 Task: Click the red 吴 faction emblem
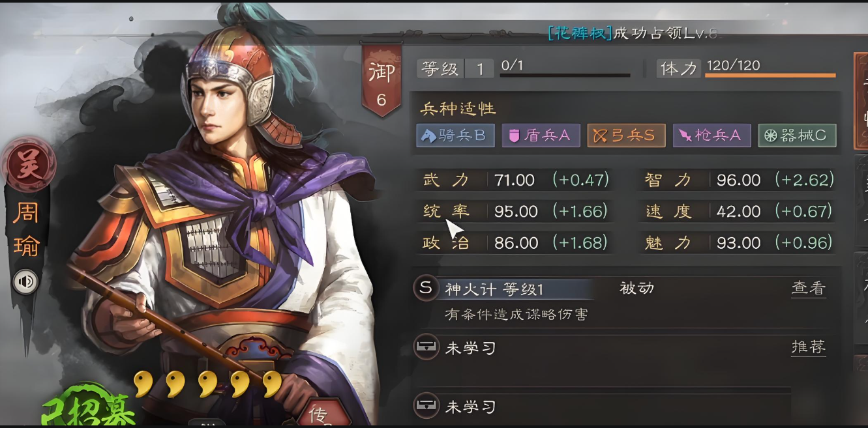28,164
